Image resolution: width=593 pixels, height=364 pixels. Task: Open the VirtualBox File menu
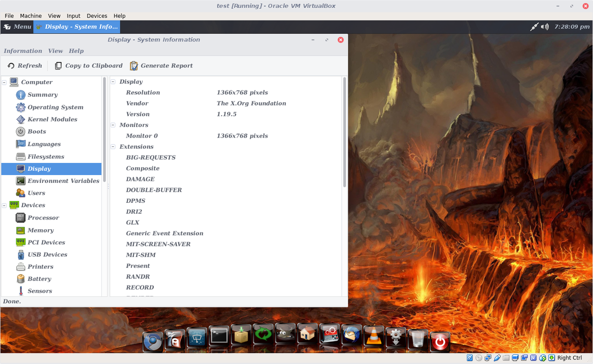click(9, 16)
